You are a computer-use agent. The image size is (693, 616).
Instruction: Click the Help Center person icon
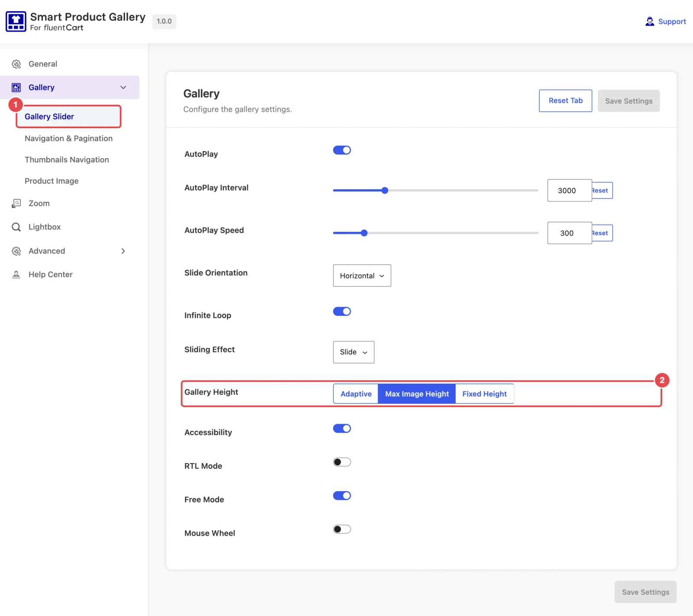pyautogui.click(x=16, y=275)
